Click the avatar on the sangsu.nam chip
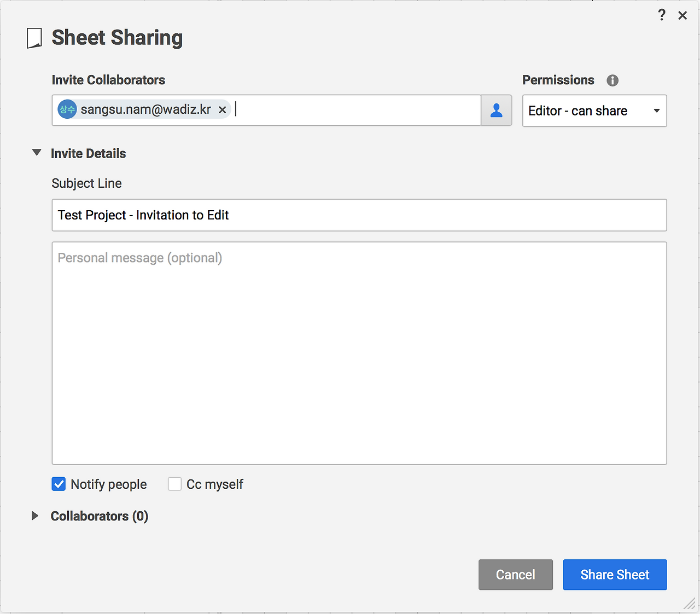 [67, 109]
